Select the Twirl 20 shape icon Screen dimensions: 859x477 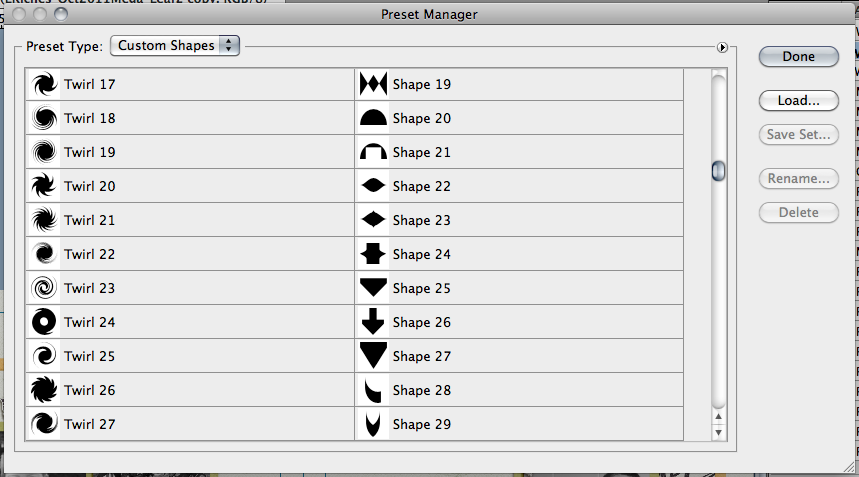(44, 186)
